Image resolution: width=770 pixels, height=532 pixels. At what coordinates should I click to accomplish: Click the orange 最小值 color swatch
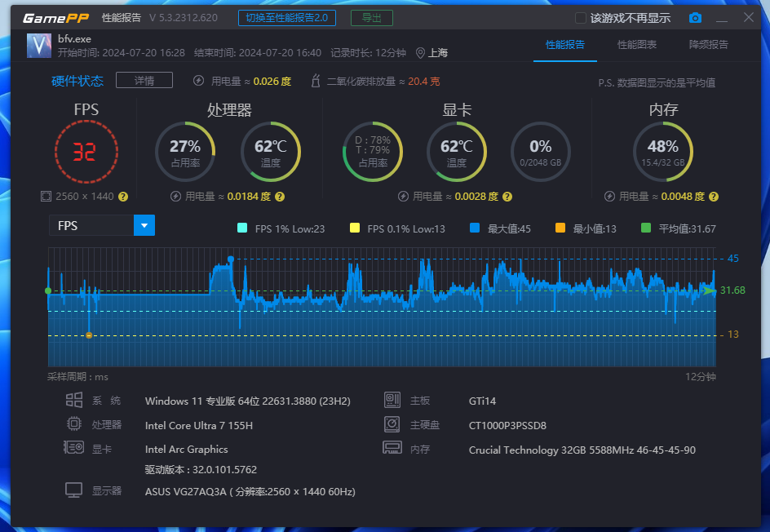(x=560, y=228)
